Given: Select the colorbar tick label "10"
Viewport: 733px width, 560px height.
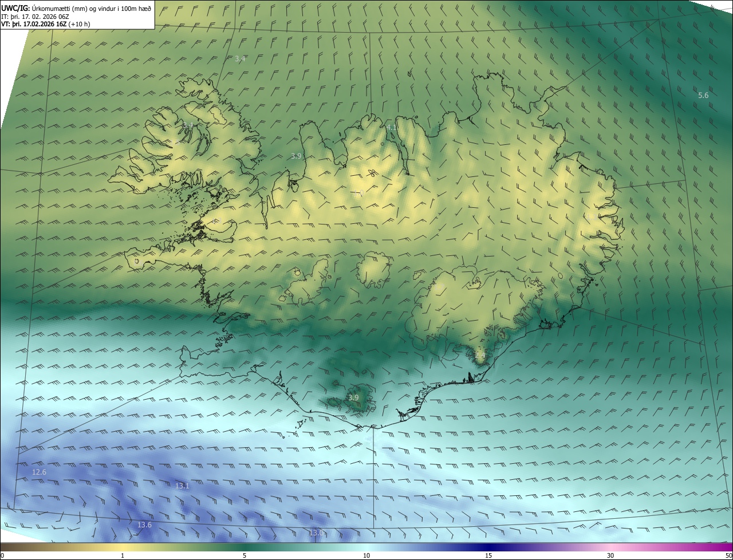Looking at the screenshot, I should pos(366,555).
